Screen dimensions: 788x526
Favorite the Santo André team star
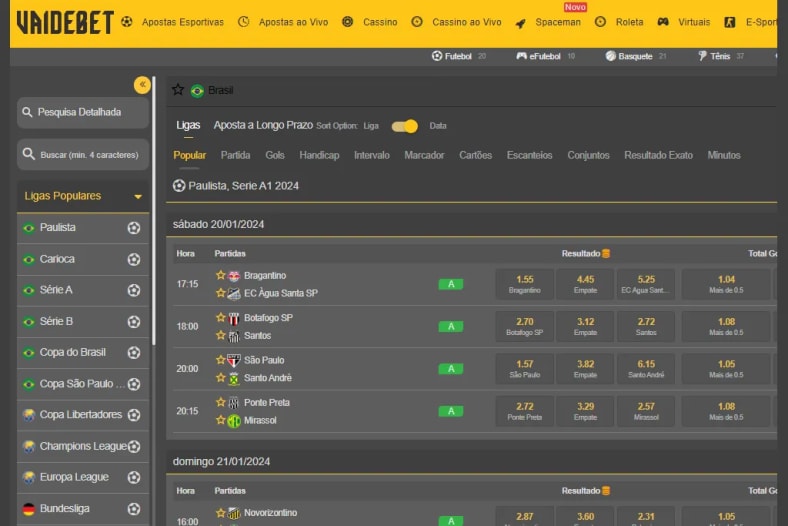[x=220, y=377]
